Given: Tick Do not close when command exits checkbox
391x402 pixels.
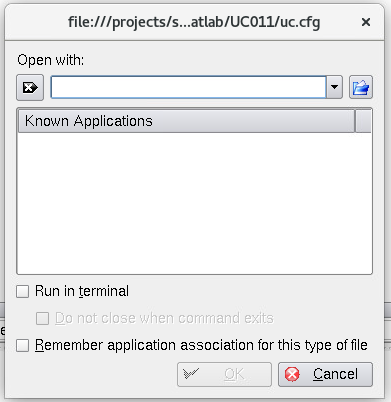Looking at the screenshot, I should tap(42, 318).
